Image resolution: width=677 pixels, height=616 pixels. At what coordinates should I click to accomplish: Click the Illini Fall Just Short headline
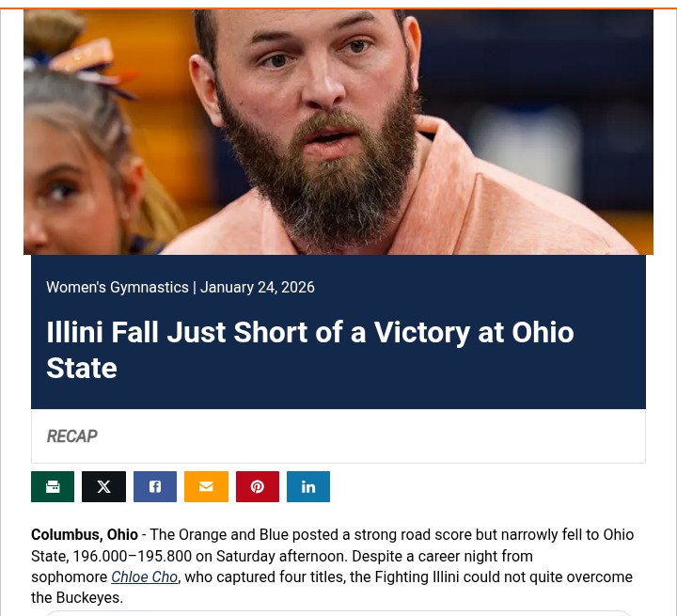click(309, 349)
